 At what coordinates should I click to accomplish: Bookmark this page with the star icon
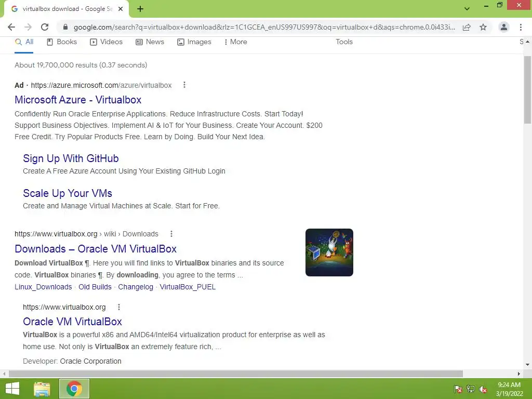click(483, 27)
